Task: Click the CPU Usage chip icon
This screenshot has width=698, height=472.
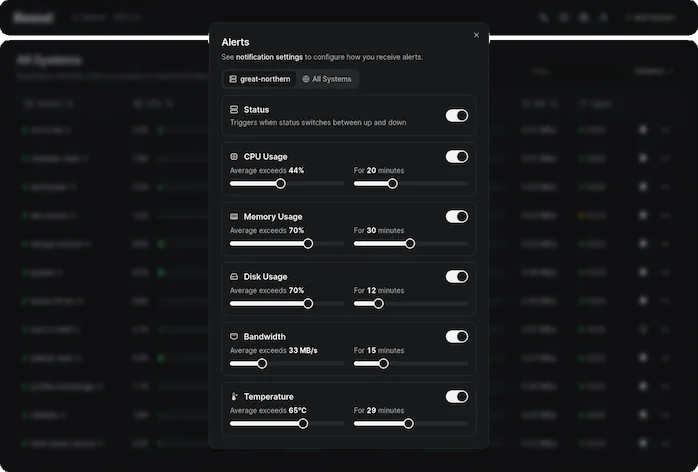Action: click(234, 157)
